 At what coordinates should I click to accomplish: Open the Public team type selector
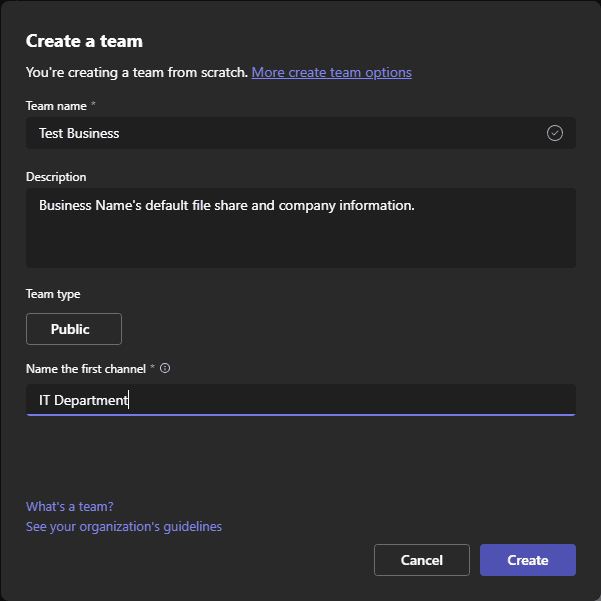point(73,329)
